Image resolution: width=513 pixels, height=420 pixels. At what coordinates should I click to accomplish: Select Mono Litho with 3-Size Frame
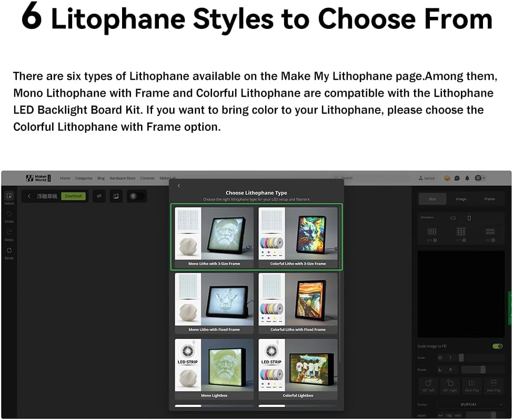(214, 237)
